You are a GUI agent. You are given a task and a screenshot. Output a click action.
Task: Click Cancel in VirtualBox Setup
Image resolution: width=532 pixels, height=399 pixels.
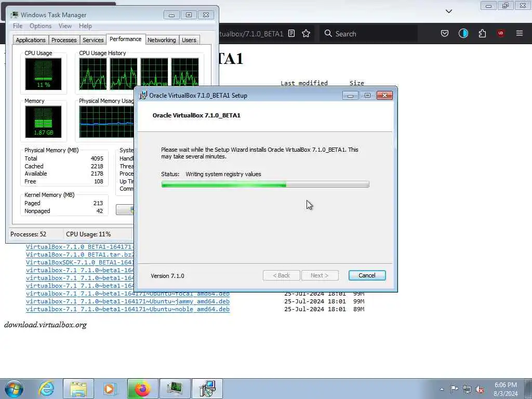(367, 275)
